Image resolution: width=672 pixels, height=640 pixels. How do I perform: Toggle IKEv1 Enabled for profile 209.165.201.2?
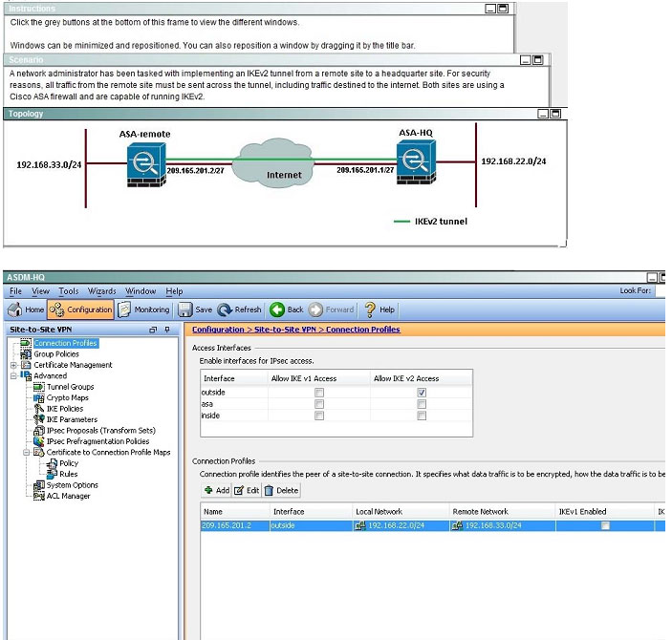tap(605, 525)
